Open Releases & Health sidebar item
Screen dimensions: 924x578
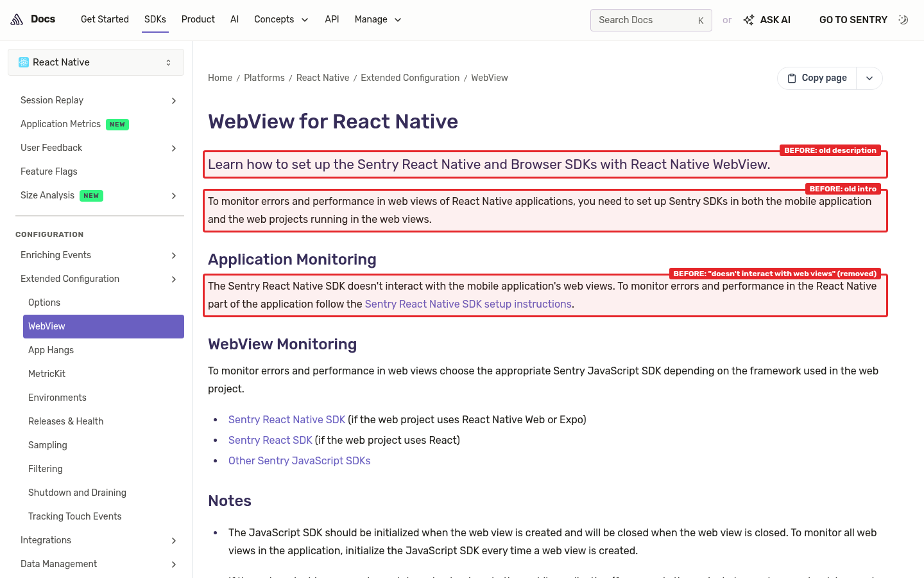click(x=65, y=421)
